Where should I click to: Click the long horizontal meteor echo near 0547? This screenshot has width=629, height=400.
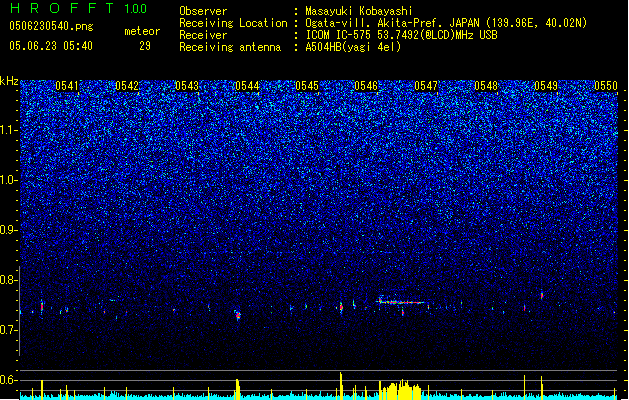tap(401, 302)
